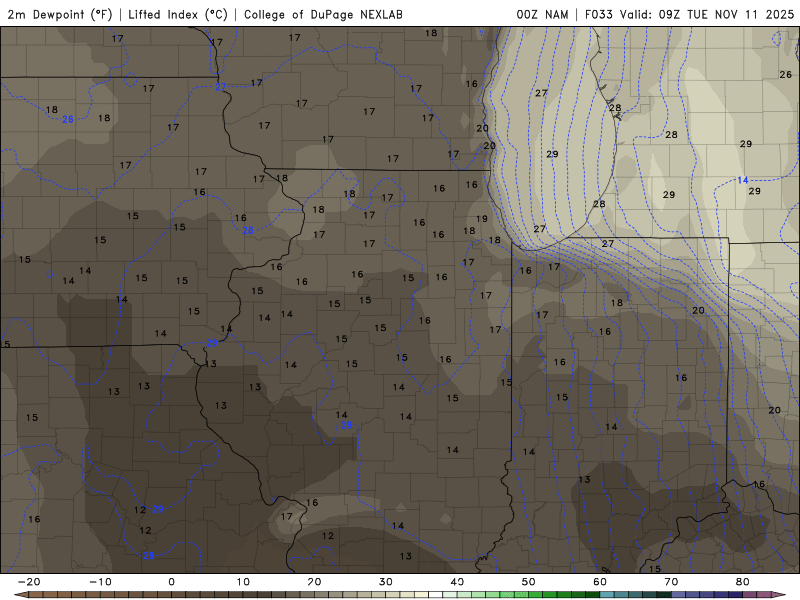The height and width of the screenshot is (600, 800).
Task: Click the "40" color scale label
Action: point(457,582)
